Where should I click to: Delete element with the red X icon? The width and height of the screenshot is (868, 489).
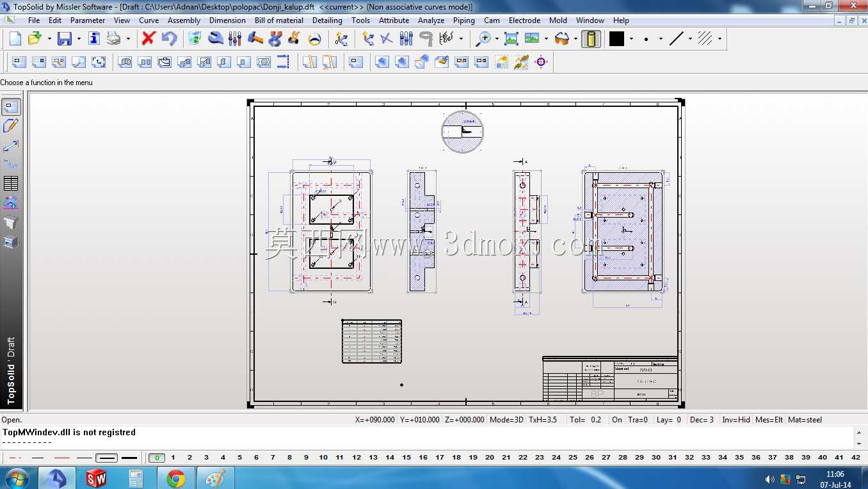pyautogui.click(x=149, y=39)
